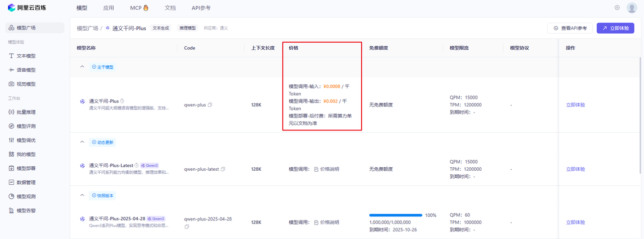644x239 pixels.
Task: Open 模型广场 in the sidebar
Action: click(x=35, y=28)
